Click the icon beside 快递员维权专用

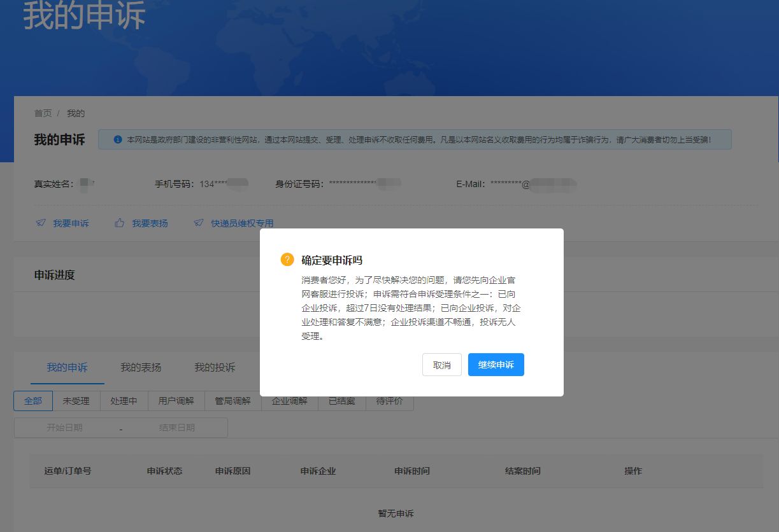[x=199, y=223]
